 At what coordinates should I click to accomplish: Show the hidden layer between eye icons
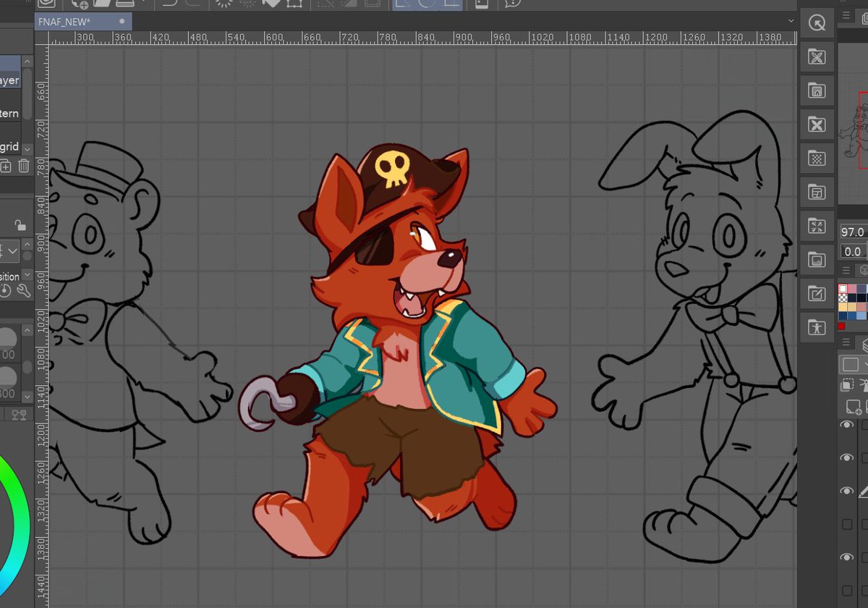coord(847,525)
